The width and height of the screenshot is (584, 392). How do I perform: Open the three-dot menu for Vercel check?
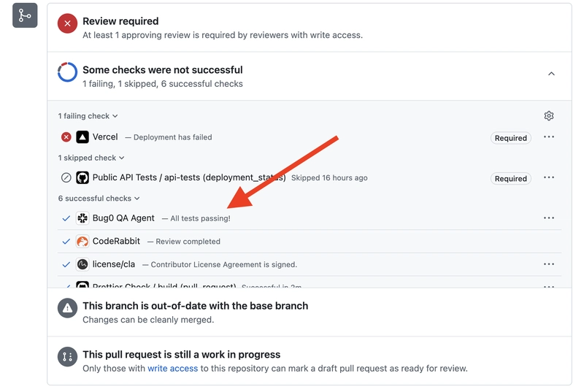click(549, 137)
